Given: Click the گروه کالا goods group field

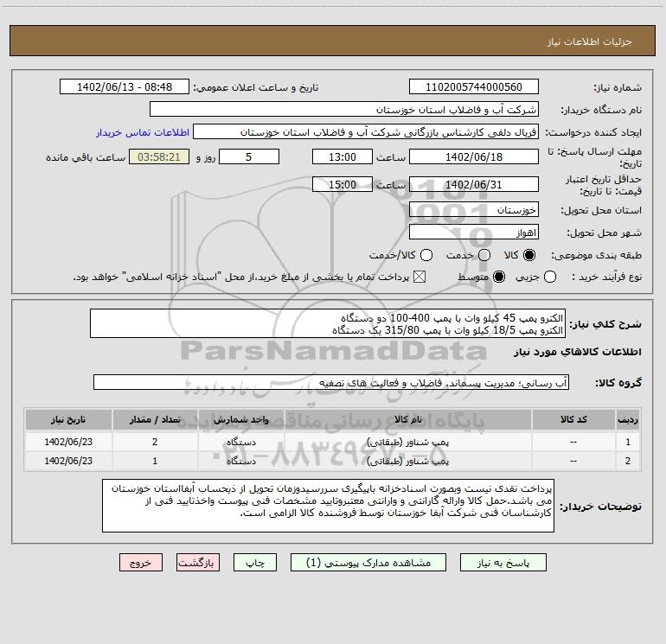Looking at the screenshot, I should (331, 382).
